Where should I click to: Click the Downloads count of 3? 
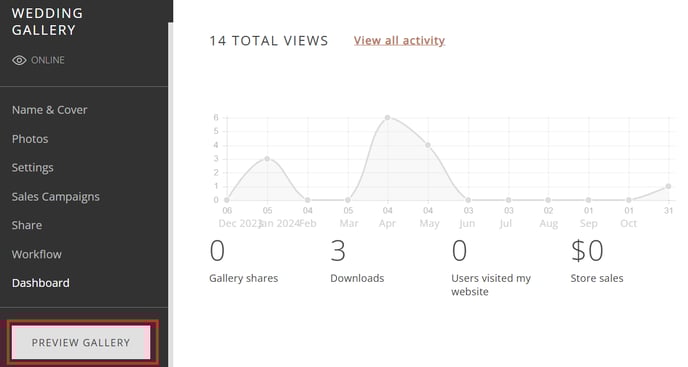(x=338, y=251)
